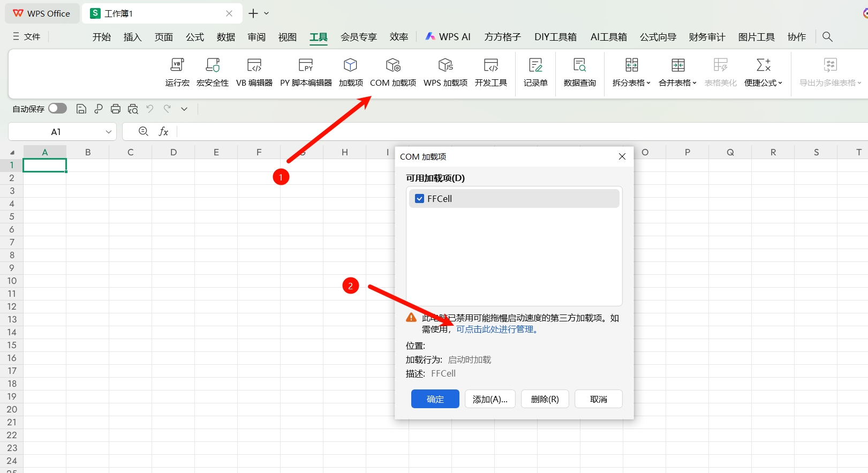Click the formula bar input field
Image resolution: width=868 pixels, height=473 pixels.
482,132
